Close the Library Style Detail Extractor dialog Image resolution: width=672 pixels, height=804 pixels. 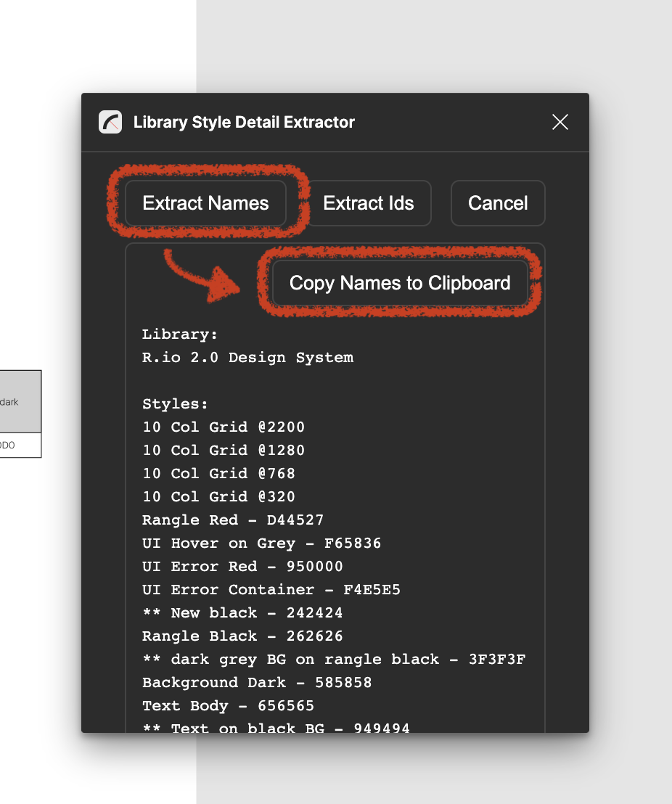(x=560, y=122)
